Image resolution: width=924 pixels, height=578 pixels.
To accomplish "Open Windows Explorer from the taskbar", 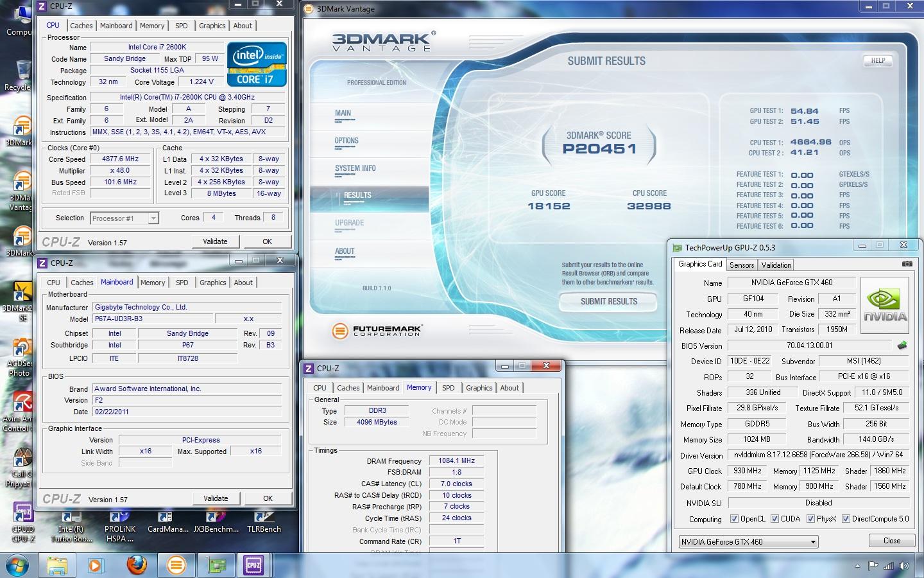I will click(57, 566).
